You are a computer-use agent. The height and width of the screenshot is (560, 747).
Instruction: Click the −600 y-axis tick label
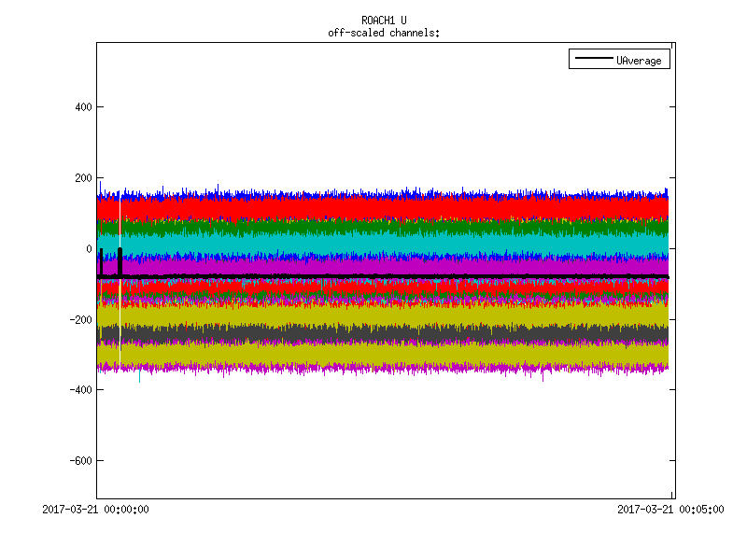78,461
